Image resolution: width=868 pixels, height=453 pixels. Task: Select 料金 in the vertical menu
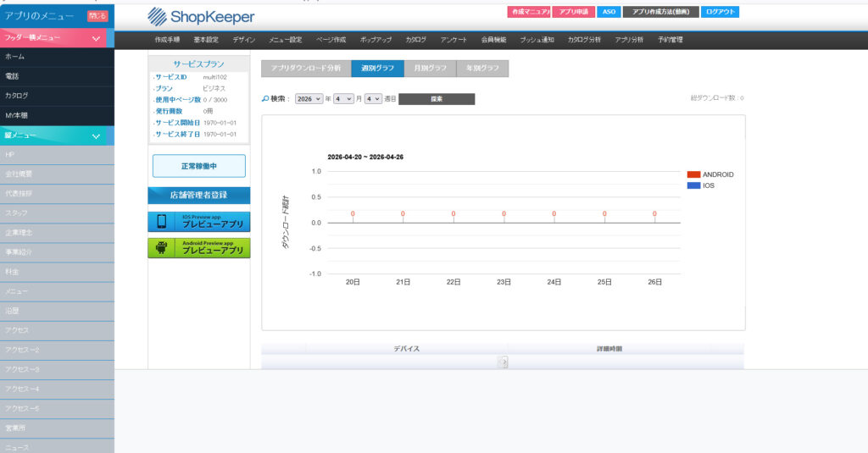pyautogui.click(x=57, y=272)
